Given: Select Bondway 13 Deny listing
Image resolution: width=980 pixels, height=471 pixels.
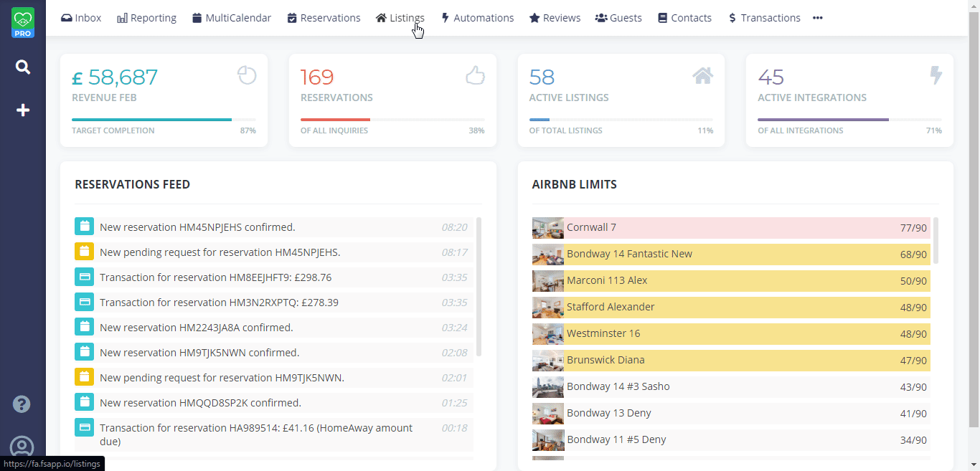Looking at the screenshot, I should [x=609, y=413].
